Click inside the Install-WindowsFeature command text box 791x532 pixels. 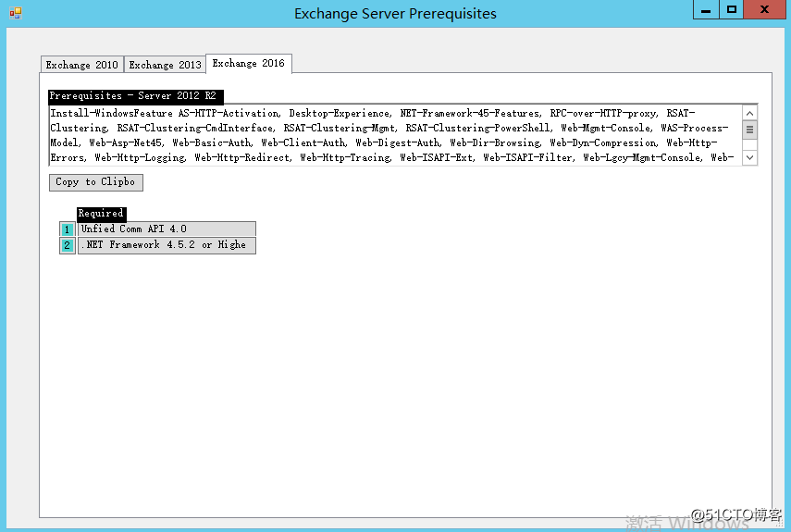click(396, 135)
